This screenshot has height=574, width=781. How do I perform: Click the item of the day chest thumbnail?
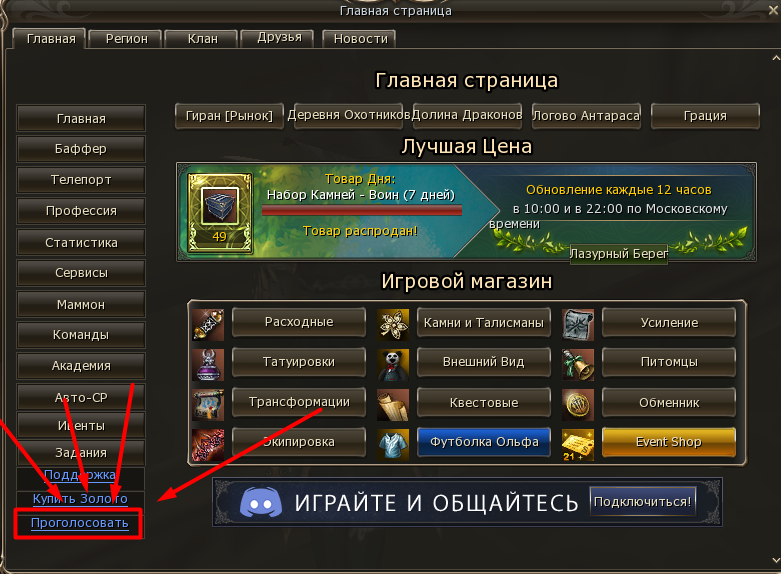click(x=220, y=213)
